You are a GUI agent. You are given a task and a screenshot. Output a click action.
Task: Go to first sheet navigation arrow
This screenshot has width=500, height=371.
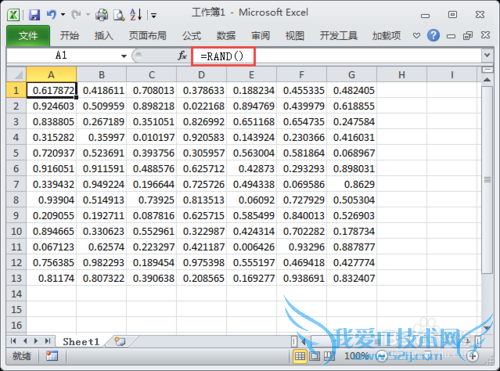pyautogui.click(x=13, y=341)
